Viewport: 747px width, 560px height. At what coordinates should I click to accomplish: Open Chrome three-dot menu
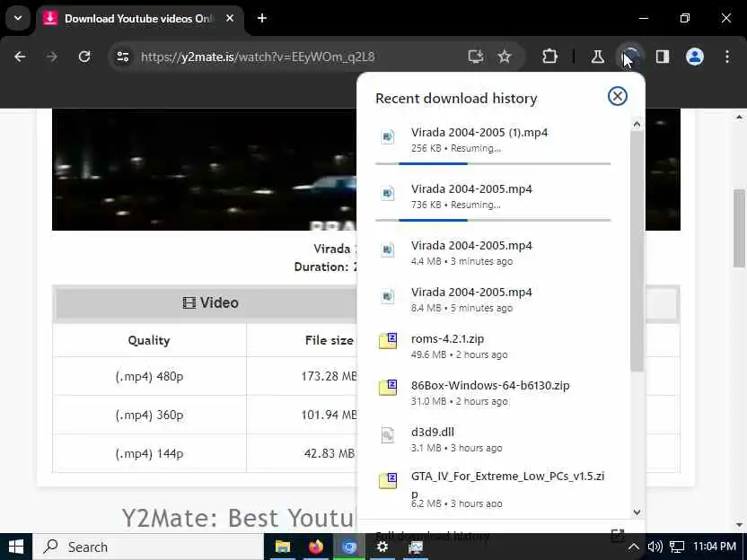click(x=727, y=57)
